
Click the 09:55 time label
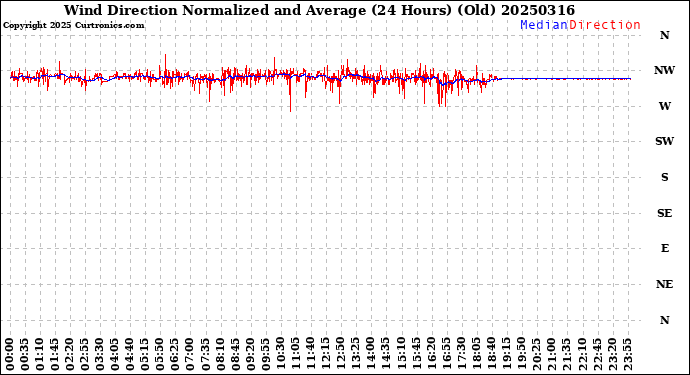[265, 355]
